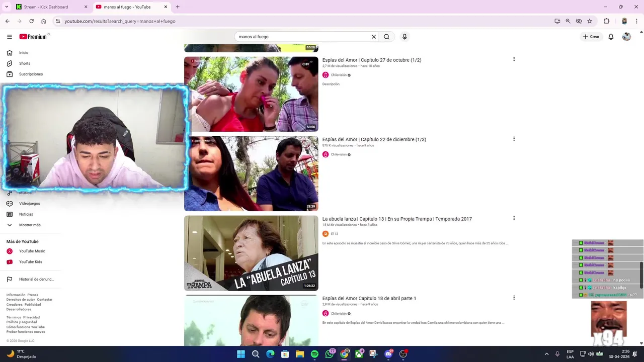Show hidden system tray icons
This screenshot has width=644, height=362.
tap(546, 354)
